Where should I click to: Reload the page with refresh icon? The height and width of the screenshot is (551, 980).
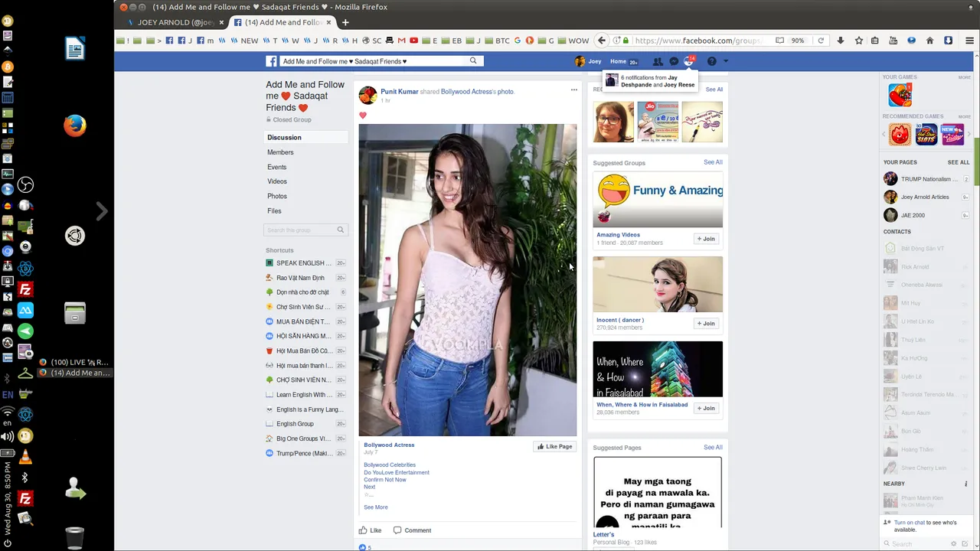pos(821,41)
